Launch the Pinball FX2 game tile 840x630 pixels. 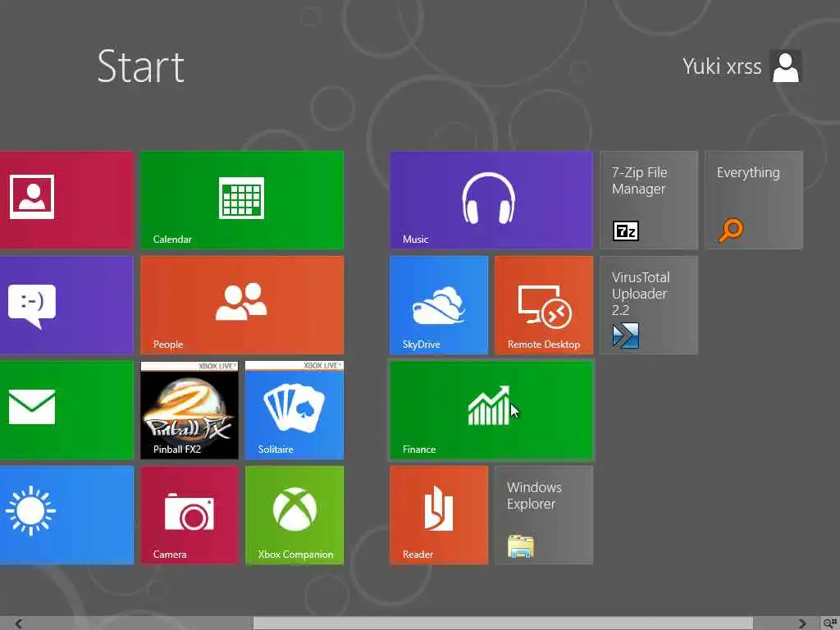(x=189, y=410)
